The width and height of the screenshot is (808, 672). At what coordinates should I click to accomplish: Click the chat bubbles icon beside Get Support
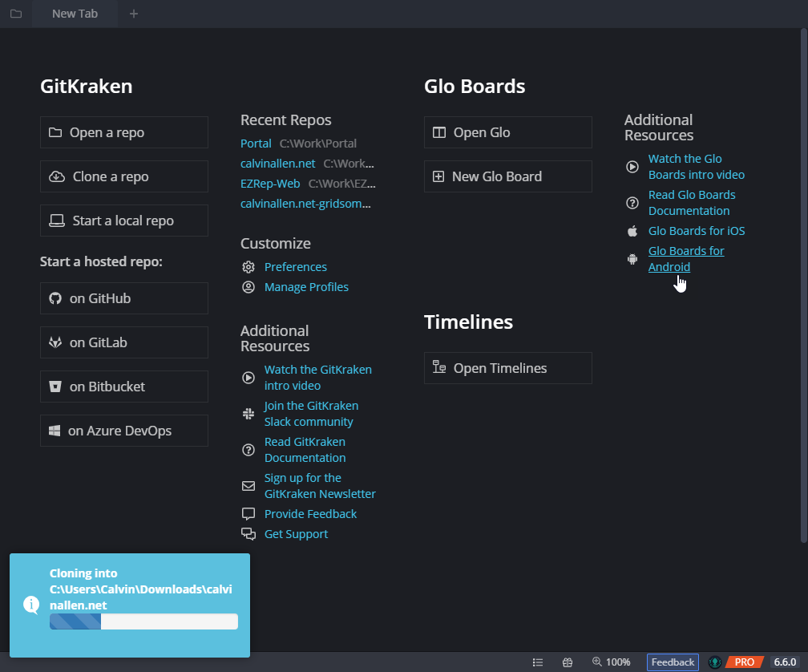[x=248, y=534]
